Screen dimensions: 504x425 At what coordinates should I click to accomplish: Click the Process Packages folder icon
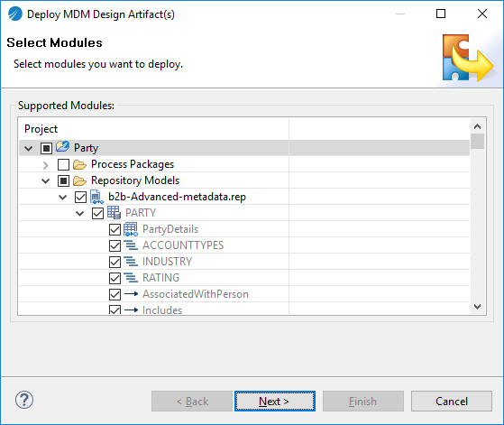coord(79,165)
